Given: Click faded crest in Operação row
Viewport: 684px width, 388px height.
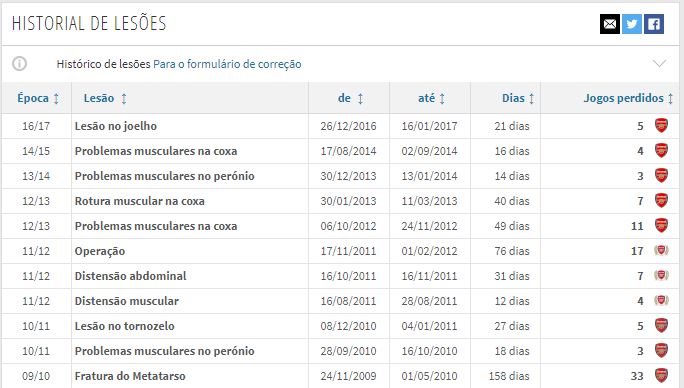Looking at the screenshot, I should click(661, 250).
